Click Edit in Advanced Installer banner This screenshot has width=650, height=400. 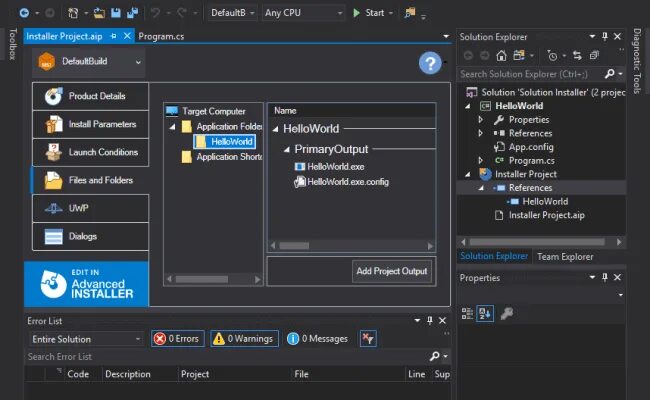tap(86, 284)
